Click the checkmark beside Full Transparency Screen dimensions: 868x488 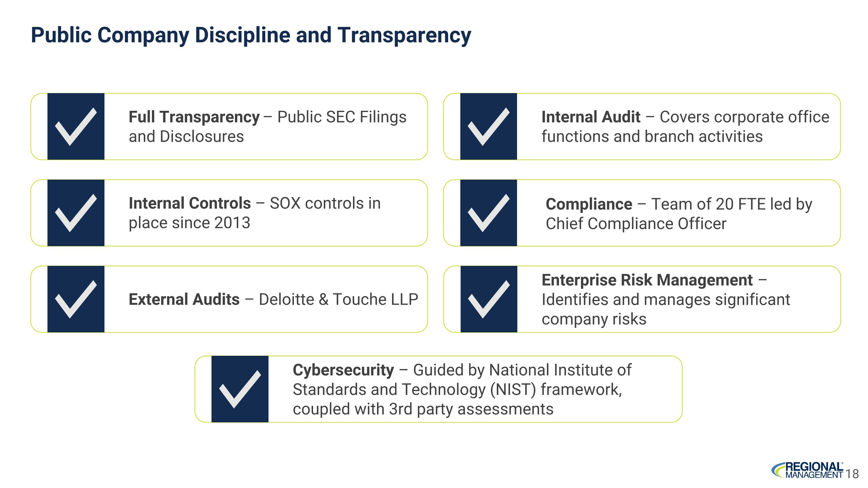tap(76, 127)
